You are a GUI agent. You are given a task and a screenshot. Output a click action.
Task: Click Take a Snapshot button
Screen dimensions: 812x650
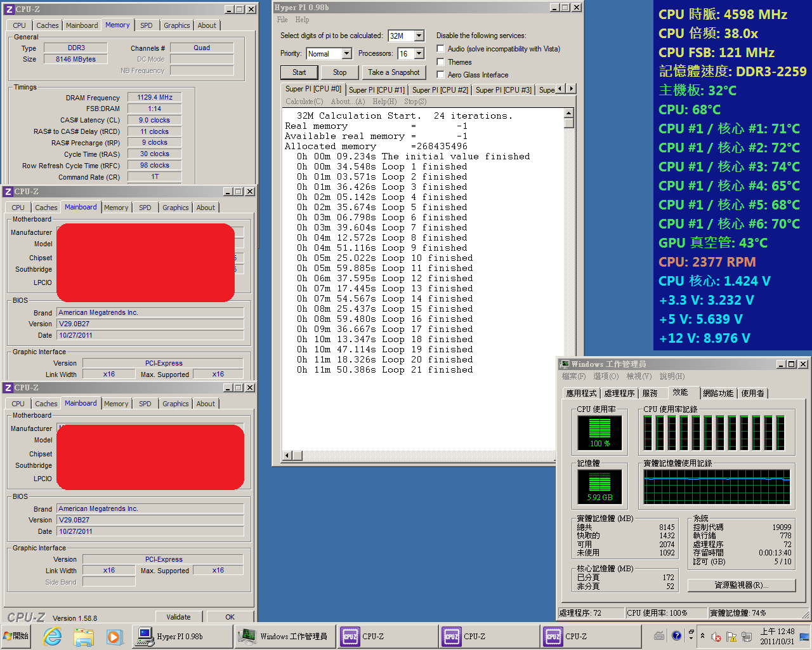394,72
